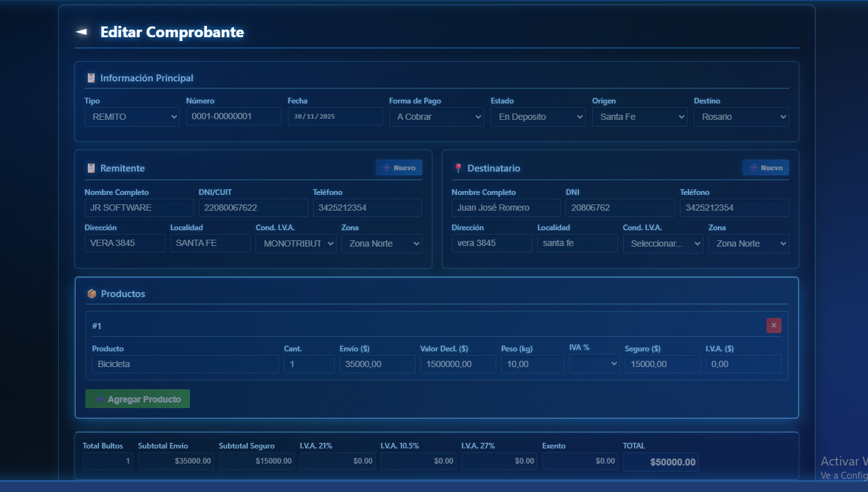Screen dimensions: 868x492
Task: Open the Estado dropdown showing En Deposito
Action: [538, 117]
